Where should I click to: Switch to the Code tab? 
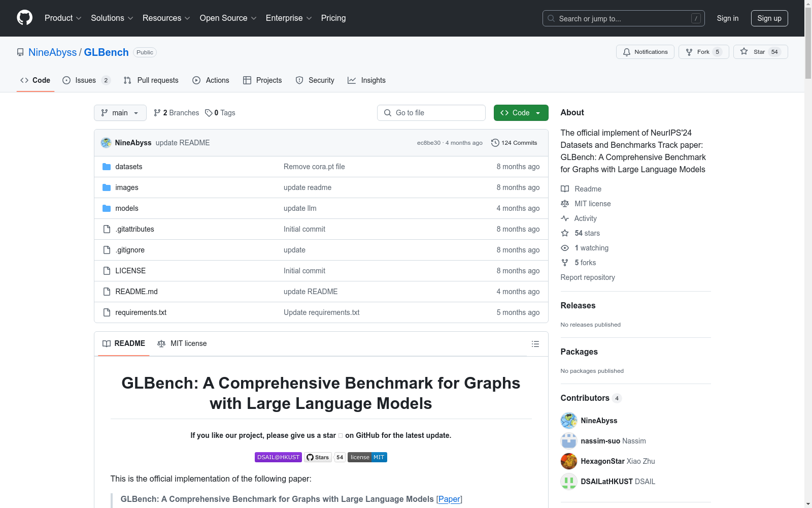pos(36,80)
